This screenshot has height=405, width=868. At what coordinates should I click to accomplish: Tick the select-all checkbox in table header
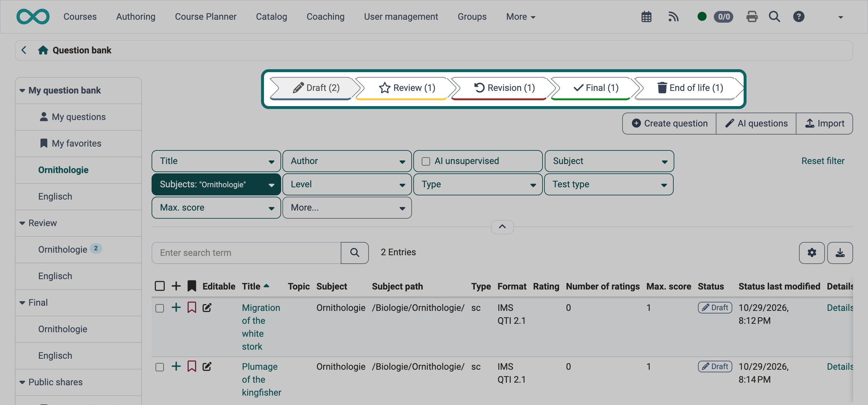(160, 286)
